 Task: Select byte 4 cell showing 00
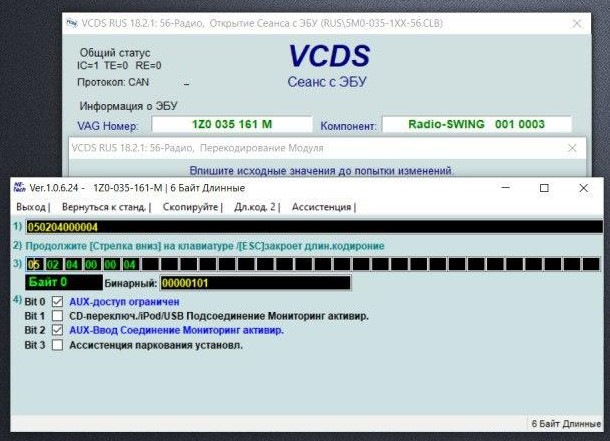[110, 264]
